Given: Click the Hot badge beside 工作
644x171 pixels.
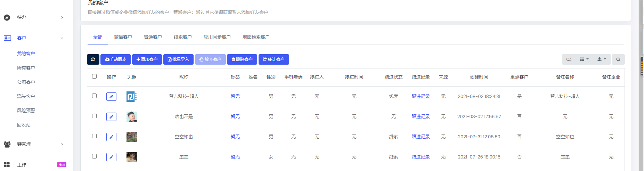Looking at the screenshot, I should [x=62, y=165].
